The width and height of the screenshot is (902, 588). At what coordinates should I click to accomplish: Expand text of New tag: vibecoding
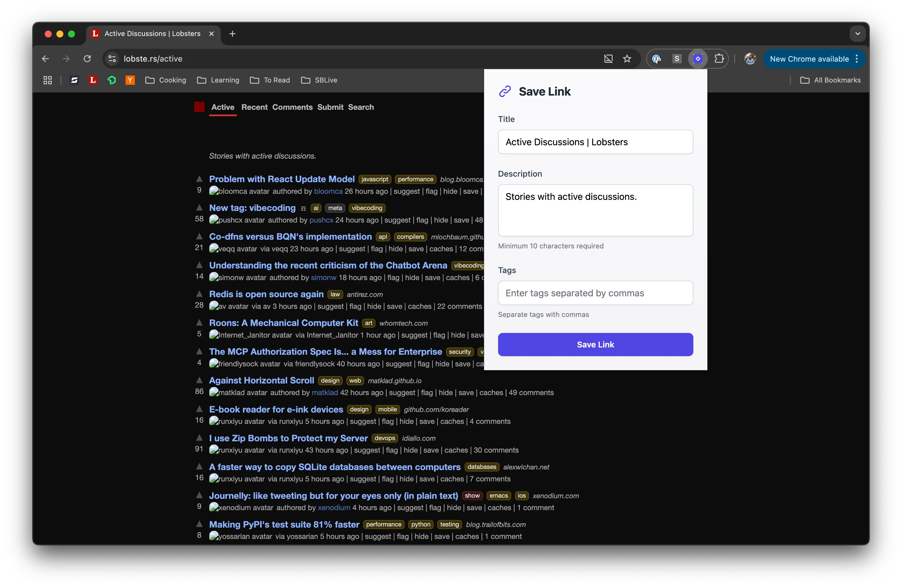[x=303, y=208]
